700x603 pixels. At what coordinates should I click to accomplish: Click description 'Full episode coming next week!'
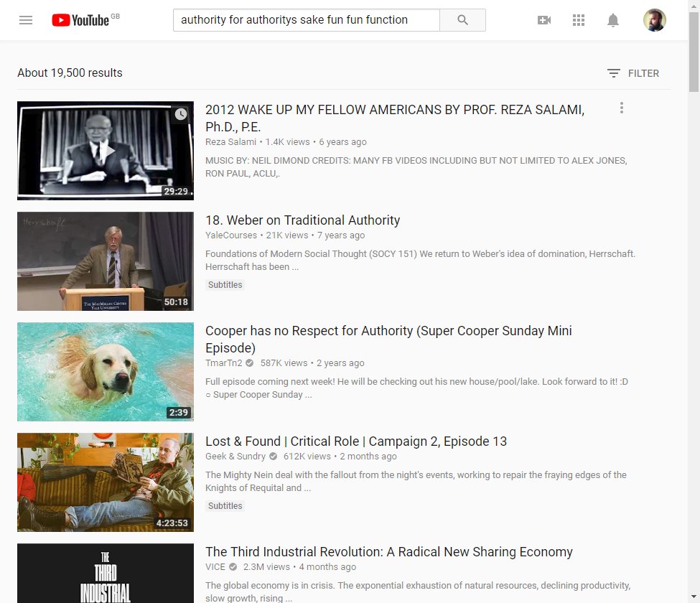[x=416, y=388]
